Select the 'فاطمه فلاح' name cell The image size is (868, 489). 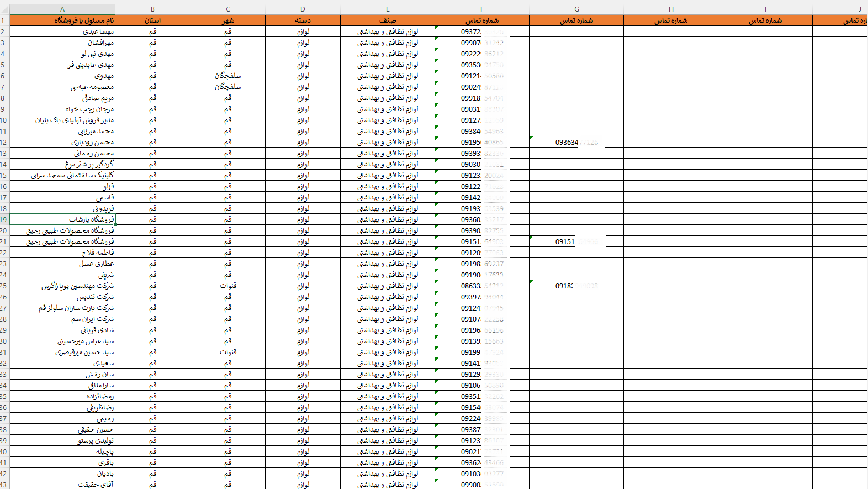[62, 253]
